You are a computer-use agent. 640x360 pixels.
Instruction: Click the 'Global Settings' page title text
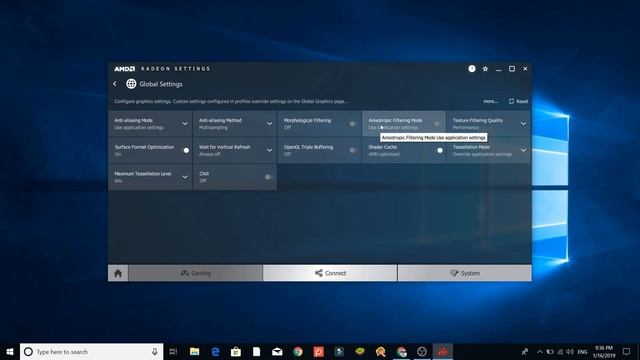(x=161, y=84)
